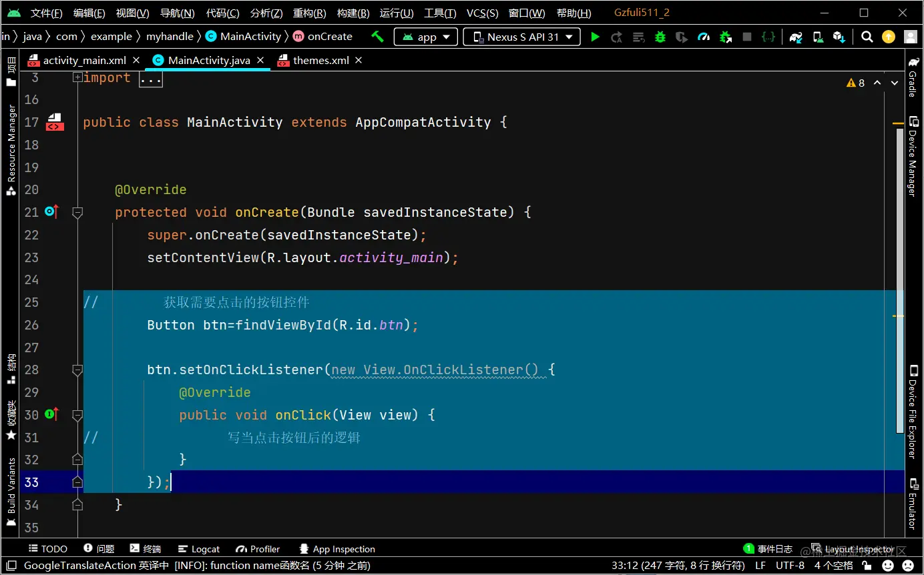Image resolution: width=924 pixels, height=575 pixels.
Task: Click the fold end marker on line 34
Action: [x=77, y=505]
